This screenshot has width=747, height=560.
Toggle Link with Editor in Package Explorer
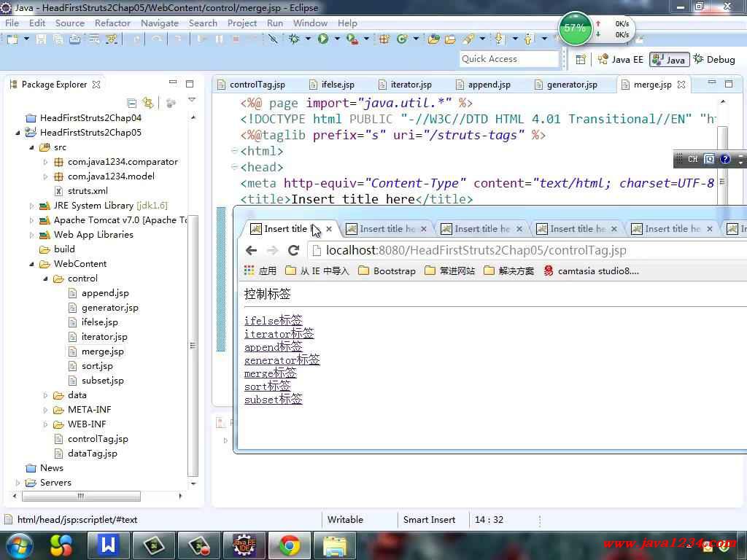click(x=148, y=103)
